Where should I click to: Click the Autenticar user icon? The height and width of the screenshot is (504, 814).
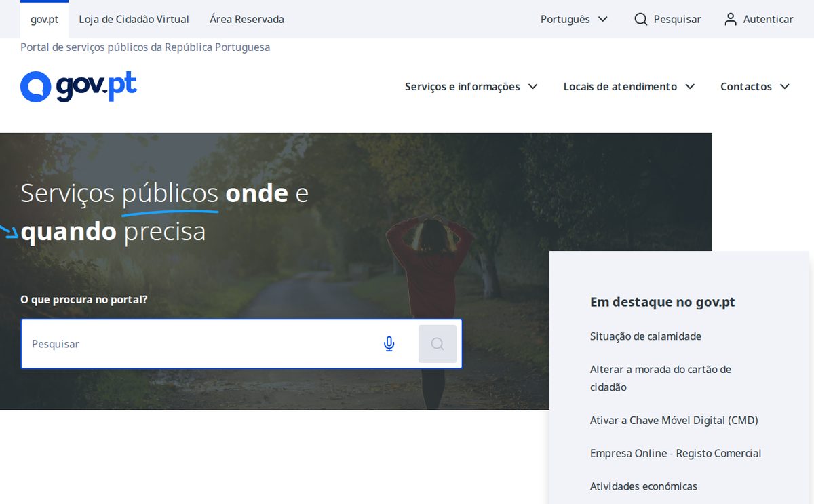pyautogui.click(x=731, y=19)
